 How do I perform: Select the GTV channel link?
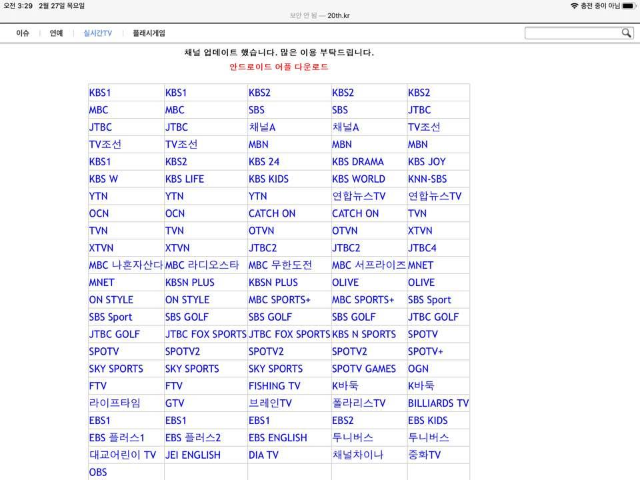[x=175, y=403]
